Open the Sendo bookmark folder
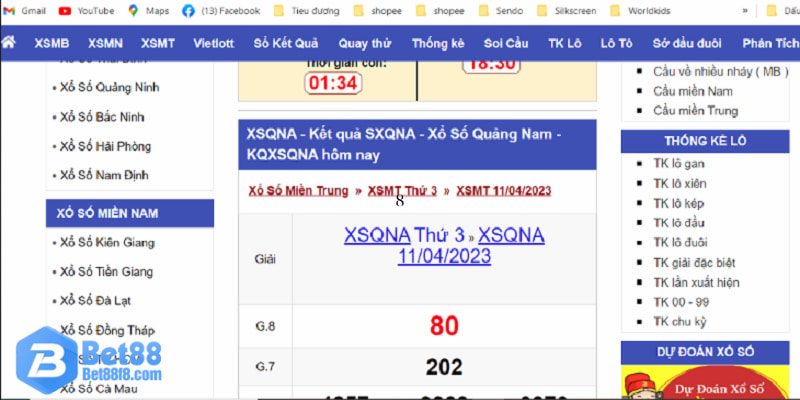The width and height of the screenshot is (800, 400). [501, 11]
